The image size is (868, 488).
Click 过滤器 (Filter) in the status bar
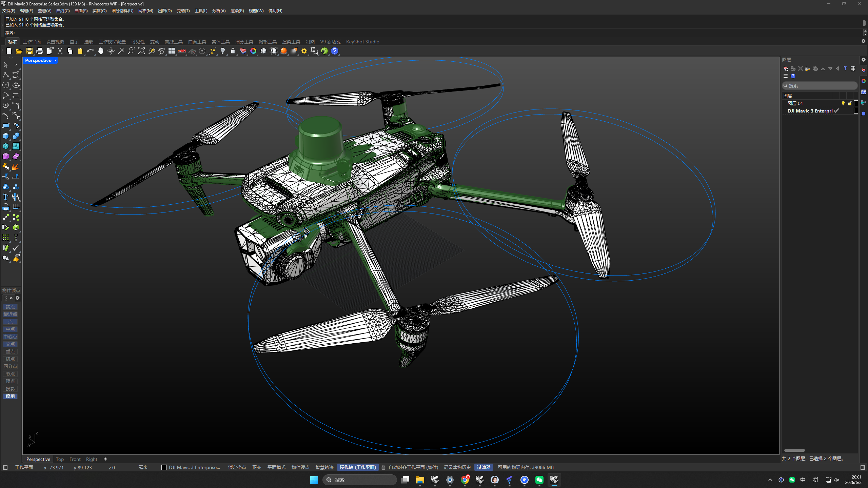(x=484, y=467)
